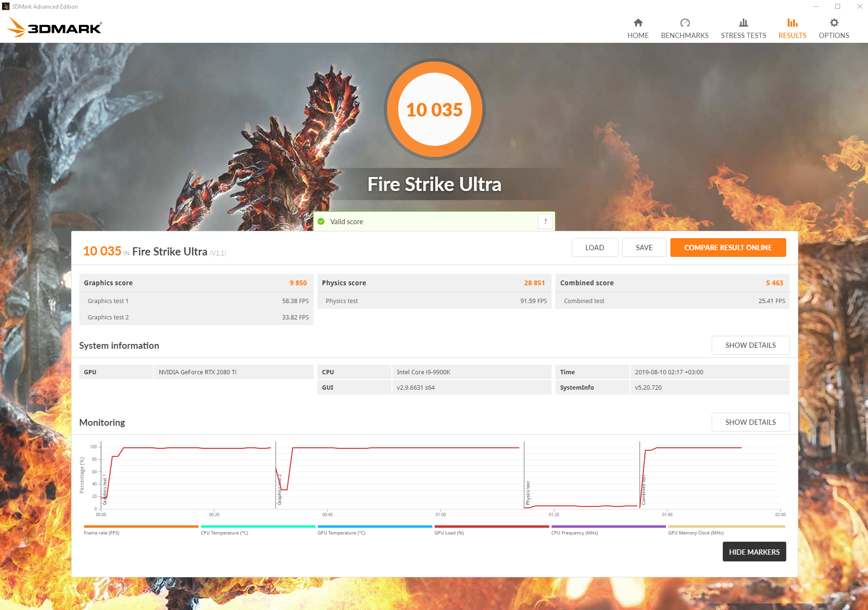Maximize the 3DMark window
This screenshot has width=868, height=610.
(837, 6)
